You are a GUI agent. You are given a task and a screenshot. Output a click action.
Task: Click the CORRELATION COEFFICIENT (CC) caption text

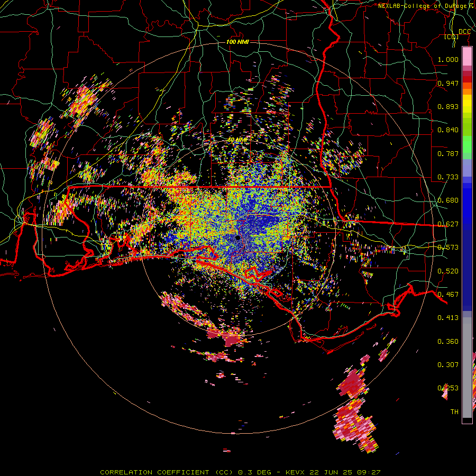[167, 472]
